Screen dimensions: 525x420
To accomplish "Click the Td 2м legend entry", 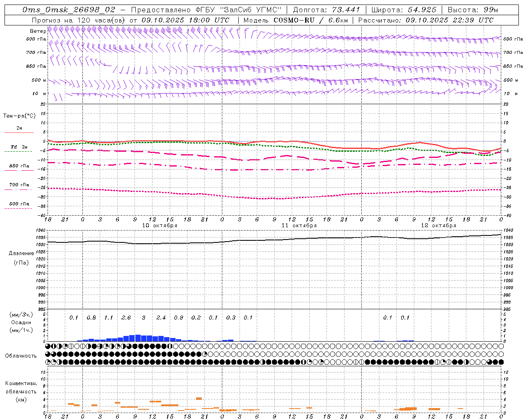I will (19, 147).
